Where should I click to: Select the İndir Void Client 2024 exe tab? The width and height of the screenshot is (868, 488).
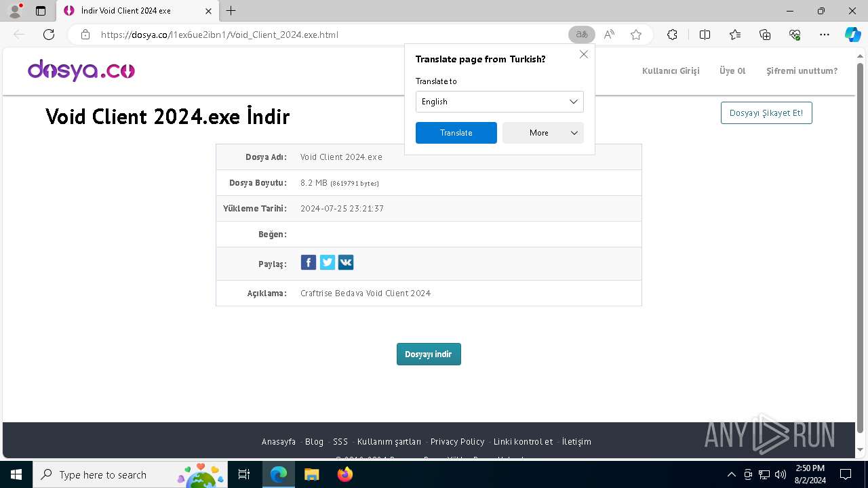click(x=136, y=11)
